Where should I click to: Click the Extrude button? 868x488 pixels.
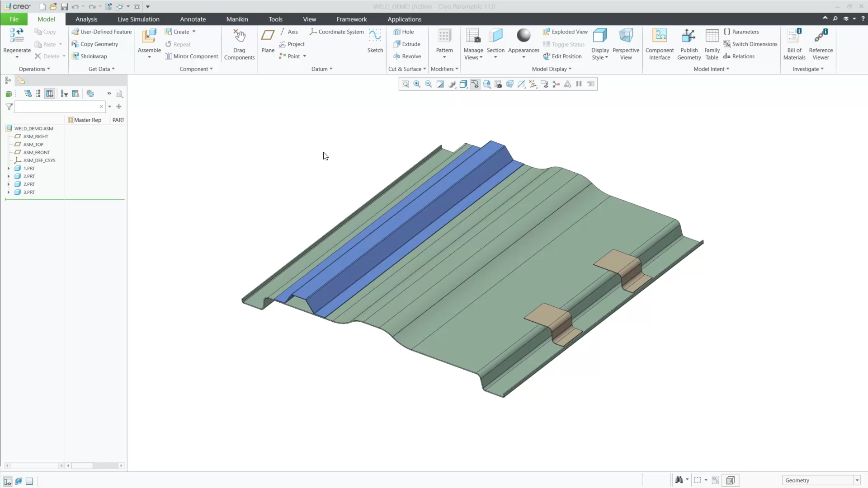[407, 44]
